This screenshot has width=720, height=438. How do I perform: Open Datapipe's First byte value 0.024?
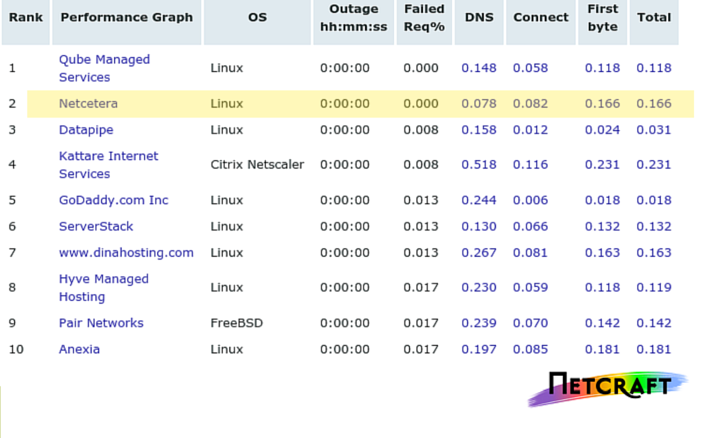coord(602,130)
